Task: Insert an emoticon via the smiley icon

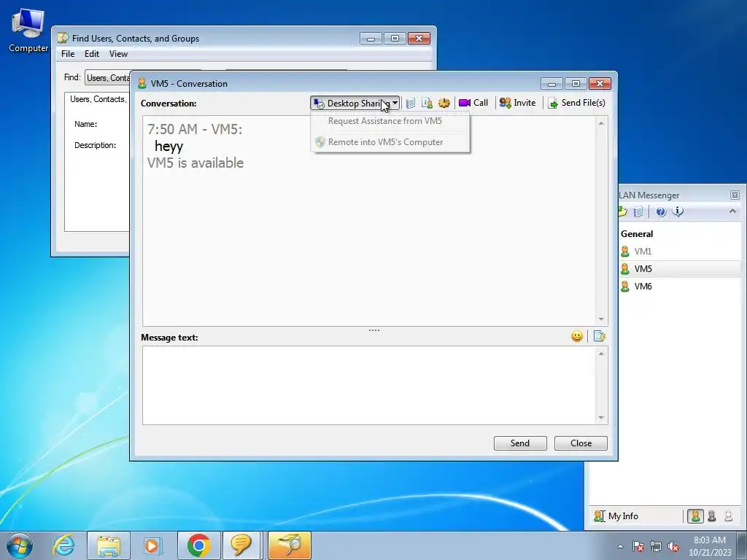Action: pyautogui.click(x=577, y=337)
